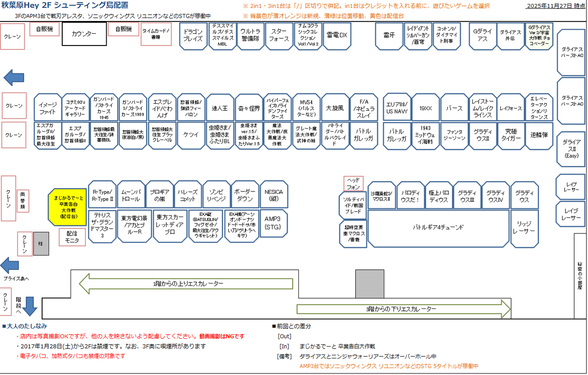Select the ドラゴンブレイズ cabinet
This screenshot has width=588, height=375.
pyautogui.click(x=193, y=36)
